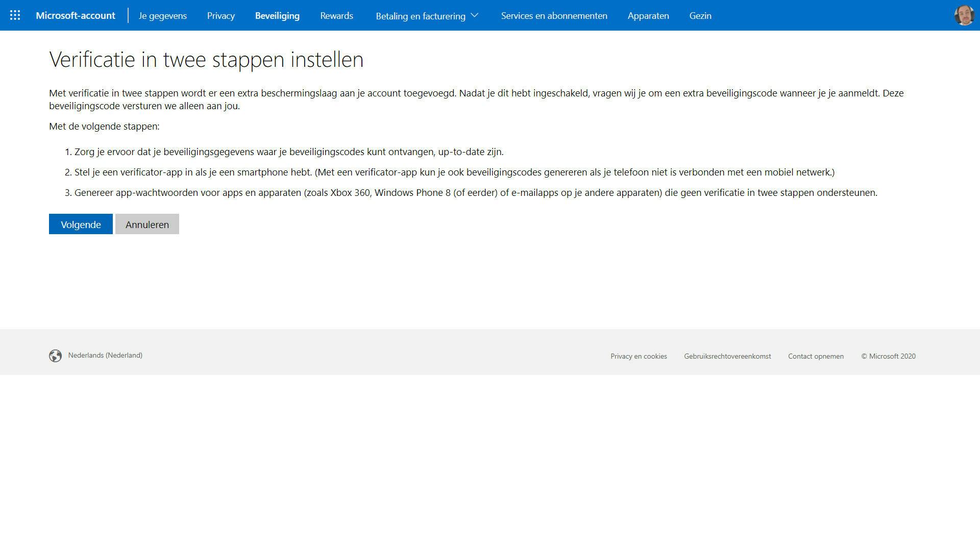
Task: Open the Je gegevens tab
Action: [163, 16]
